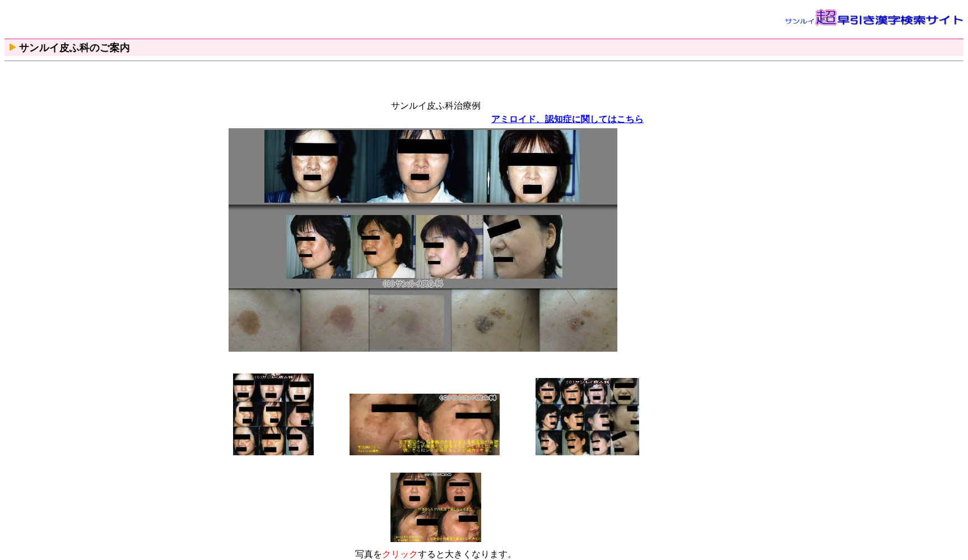Click the light brown skin spot close-up on the far left
Image resolution: width=968 pixels, height=560 pixels.
tap(264, 321)
